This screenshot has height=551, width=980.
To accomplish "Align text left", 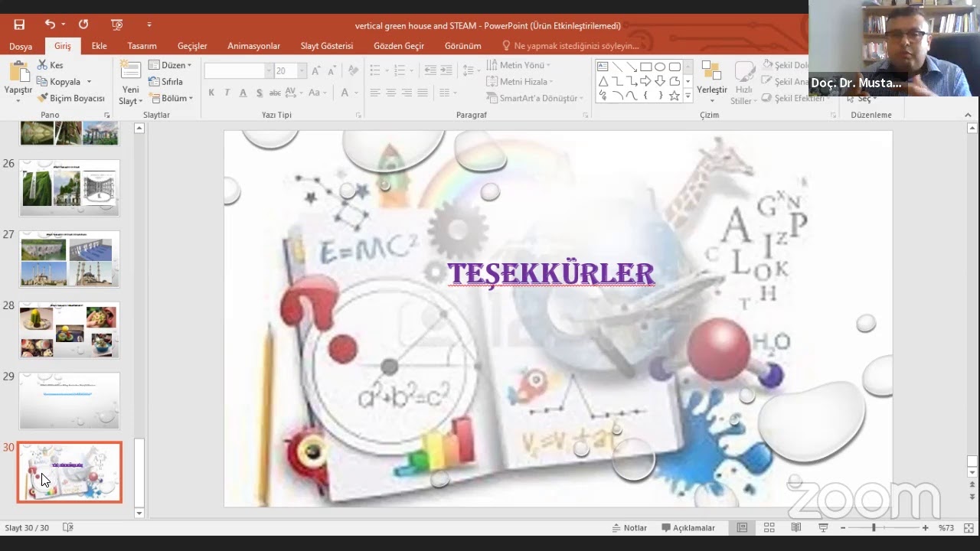I will point(375,93).
